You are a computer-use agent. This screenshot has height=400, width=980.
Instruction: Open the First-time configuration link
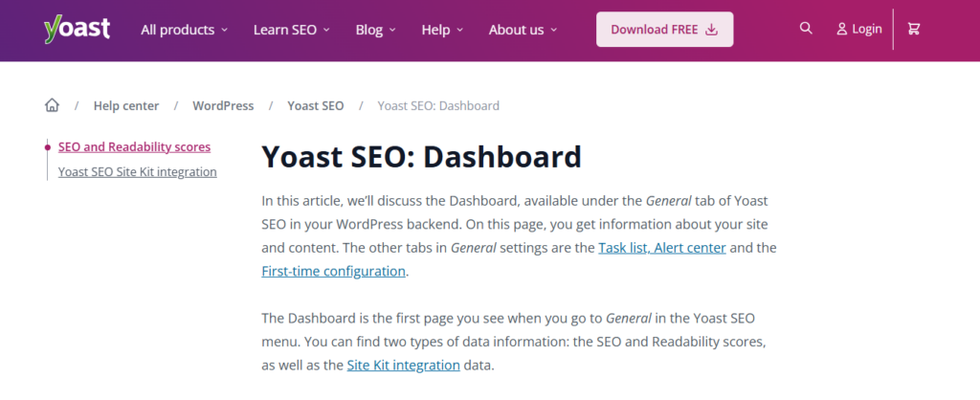(x=333, y=271)
